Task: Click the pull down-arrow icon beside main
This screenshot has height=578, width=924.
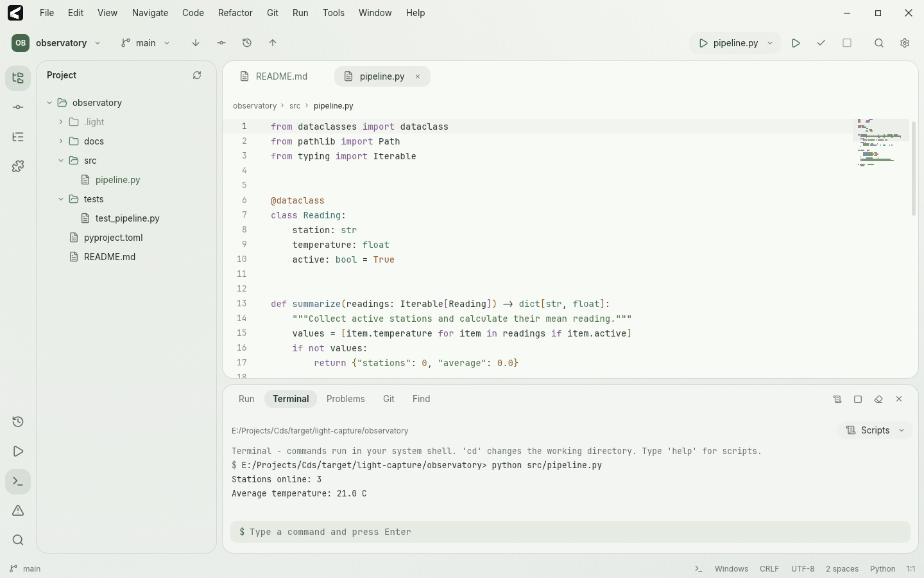Action: point(196,43)
